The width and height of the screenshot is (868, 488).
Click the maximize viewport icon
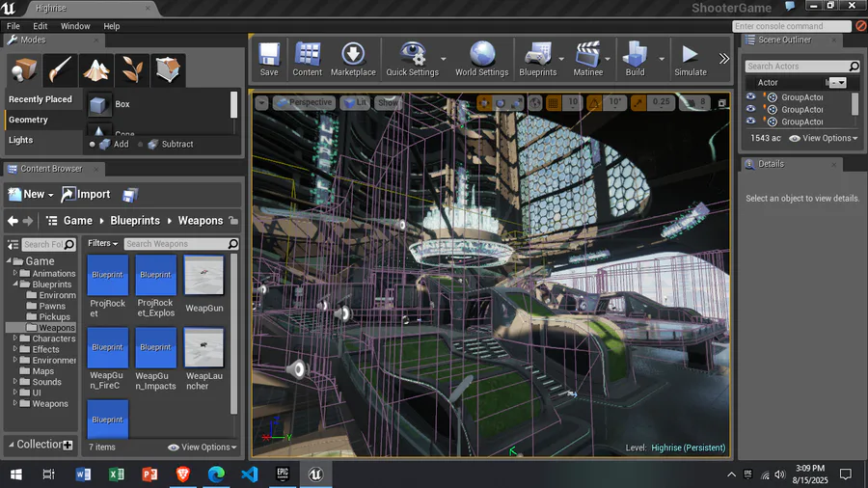(721, 103)
